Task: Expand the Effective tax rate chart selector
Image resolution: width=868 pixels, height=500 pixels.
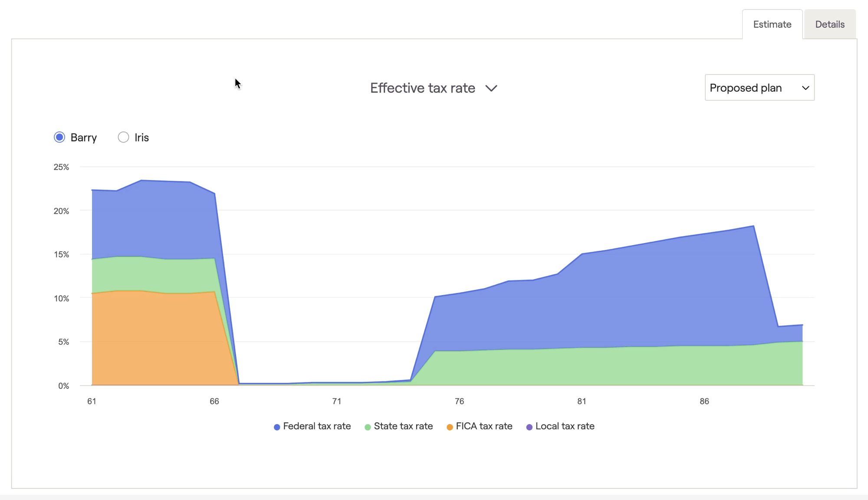Action: pyautogui.click(x=422, y=88)
